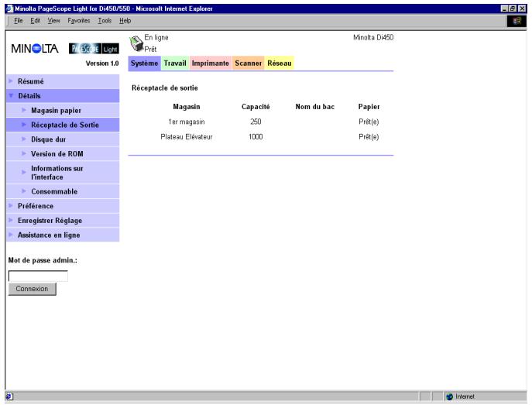Click the capacity value '250'
The height and width of the screenshot is (405, 532).
point(256,122)
